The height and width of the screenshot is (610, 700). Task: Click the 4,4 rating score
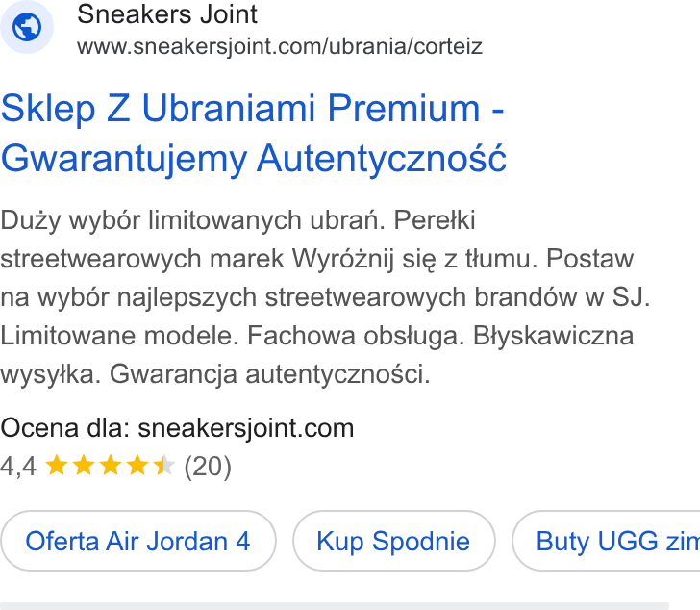pos(18,467)
